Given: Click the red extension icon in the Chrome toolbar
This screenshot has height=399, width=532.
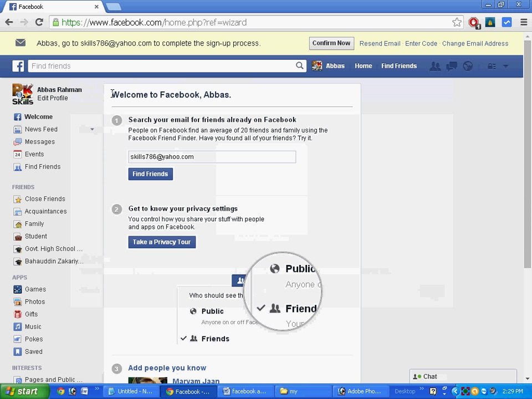Looking at the screenshot, I should [x=474, y=23].
